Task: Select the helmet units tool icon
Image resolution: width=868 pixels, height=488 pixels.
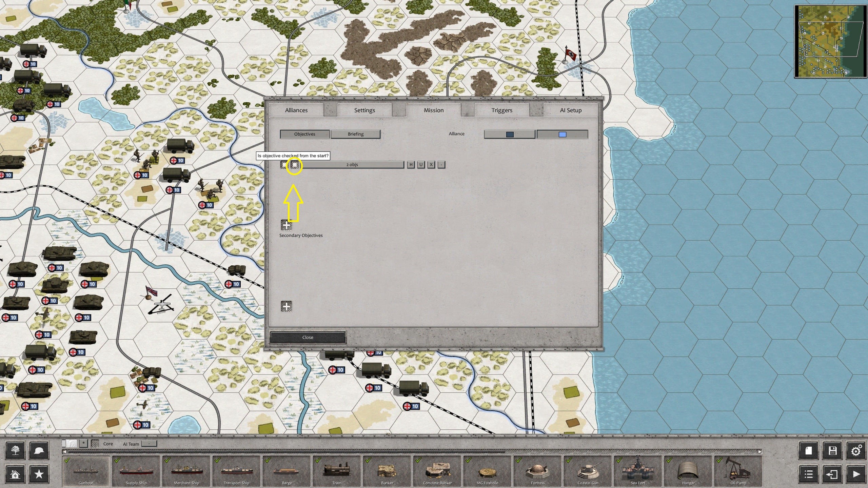Action: pyautogui.click(x=39, y=450)
